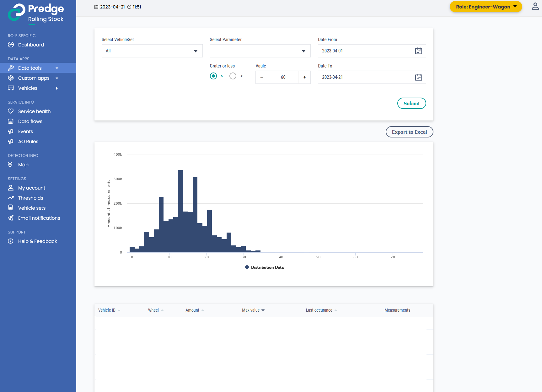Open the Date To calendar picker
Screen dimensions: 542x392
tap(418, 77)
